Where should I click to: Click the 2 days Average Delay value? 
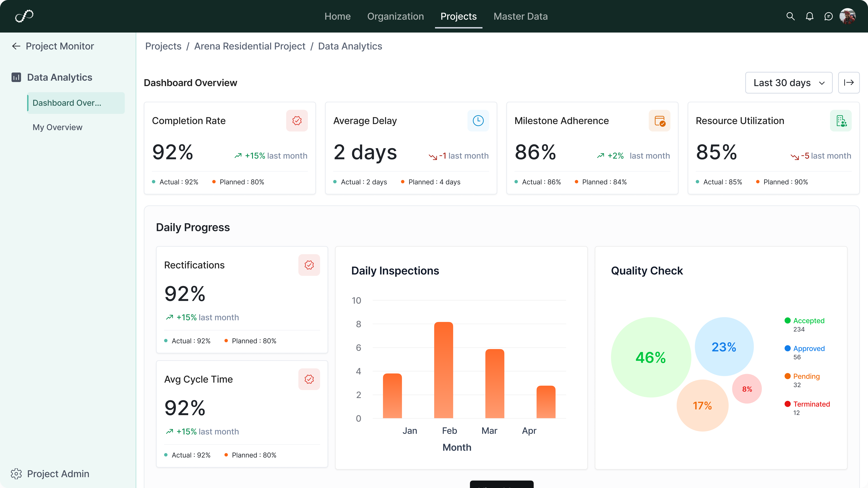point(365,152)
